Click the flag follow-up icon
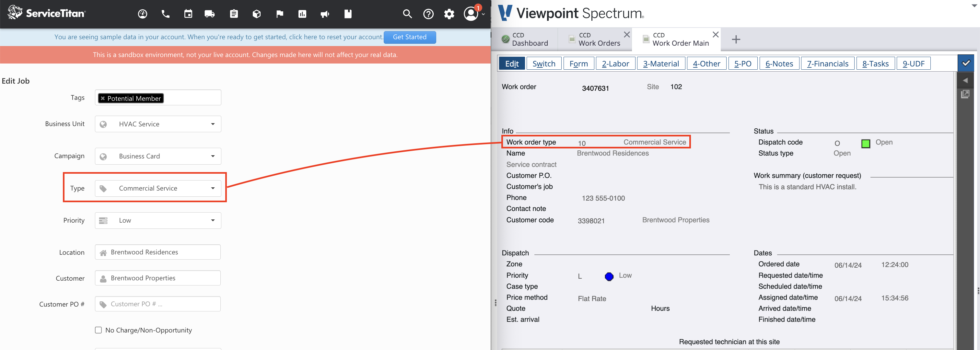Viewport: 980px width, 350px height. click(x=280, y=14)
